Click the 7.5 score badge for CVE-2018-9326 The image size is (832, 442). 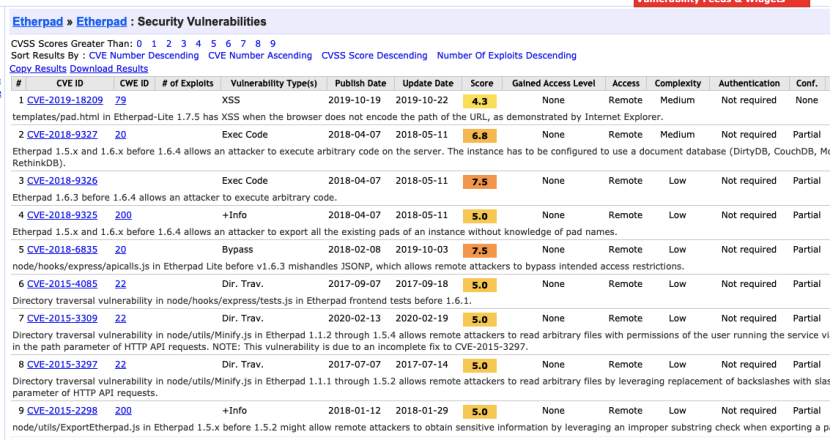(x=480, y=181)
